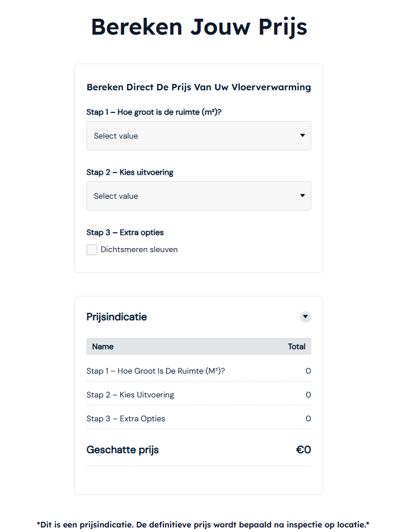Image resolution: width=393 pixels, height=532 pixels.
Task: Click the €0 estimated price total
Action: [x=303, y=450]
